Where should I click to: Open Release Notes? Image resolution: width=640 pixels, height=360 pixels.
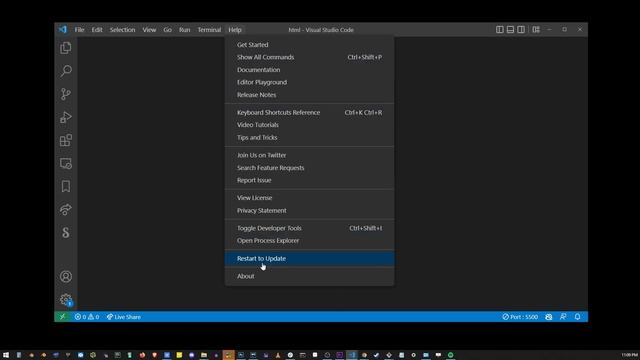[309, 95]
